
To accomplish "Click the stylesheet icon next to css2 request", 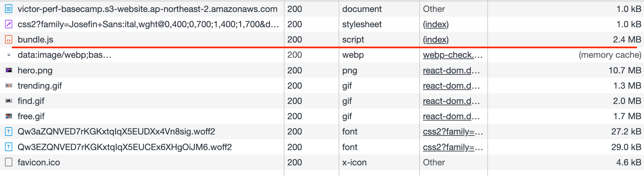I will tap(9, 24).
